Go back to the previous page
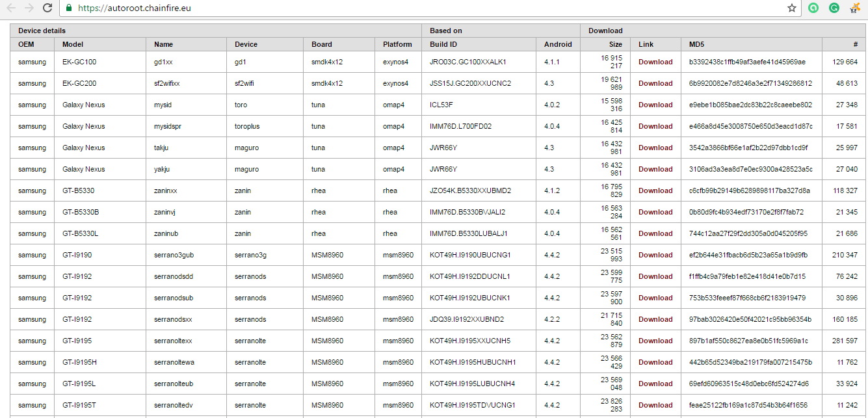This screenshot has height=418, width=868. pos(11,8)
